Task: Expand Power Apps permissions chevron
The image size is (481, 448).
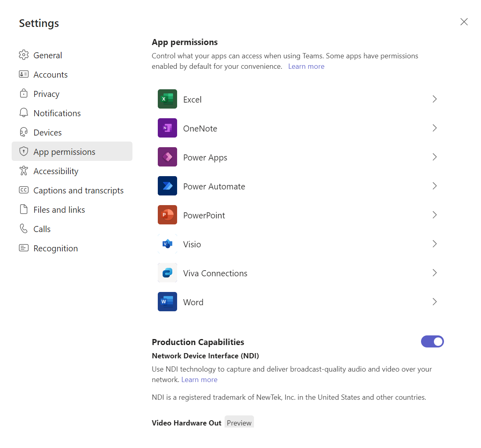Action: click(434, 157)
